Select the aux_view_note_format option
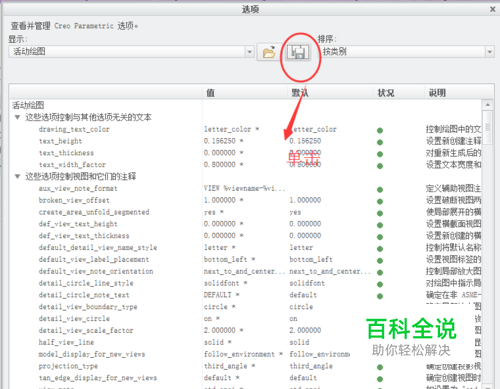This screenshot has width=500, height=389. [x=78, y=188]
